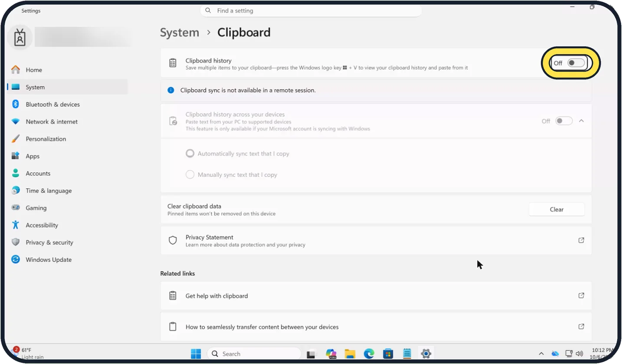Open Notepad from the taskbar

(x=407, y=354)
